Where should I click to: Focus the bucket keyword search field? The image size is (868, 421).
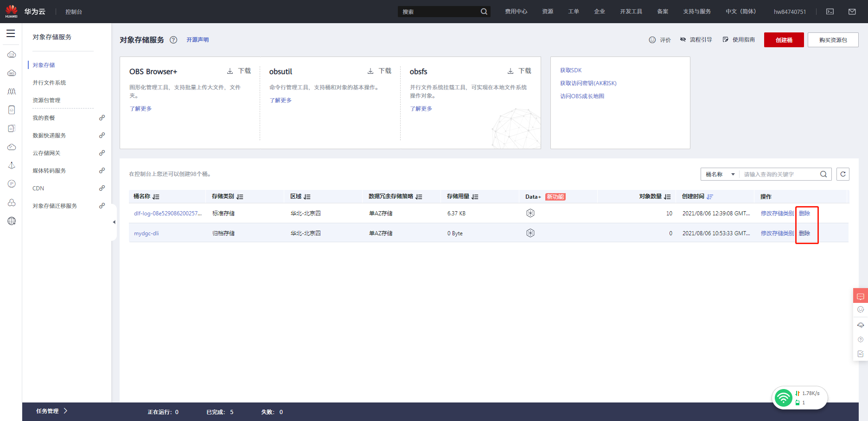(779, 174)
